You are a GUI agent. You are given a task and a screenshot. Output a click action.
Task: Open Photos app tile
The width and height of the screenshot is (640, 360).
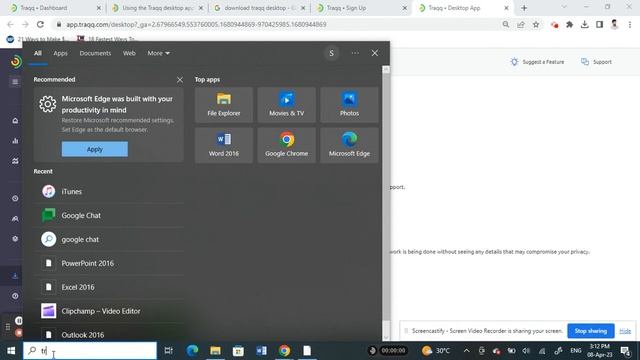[x=349, y=105]
